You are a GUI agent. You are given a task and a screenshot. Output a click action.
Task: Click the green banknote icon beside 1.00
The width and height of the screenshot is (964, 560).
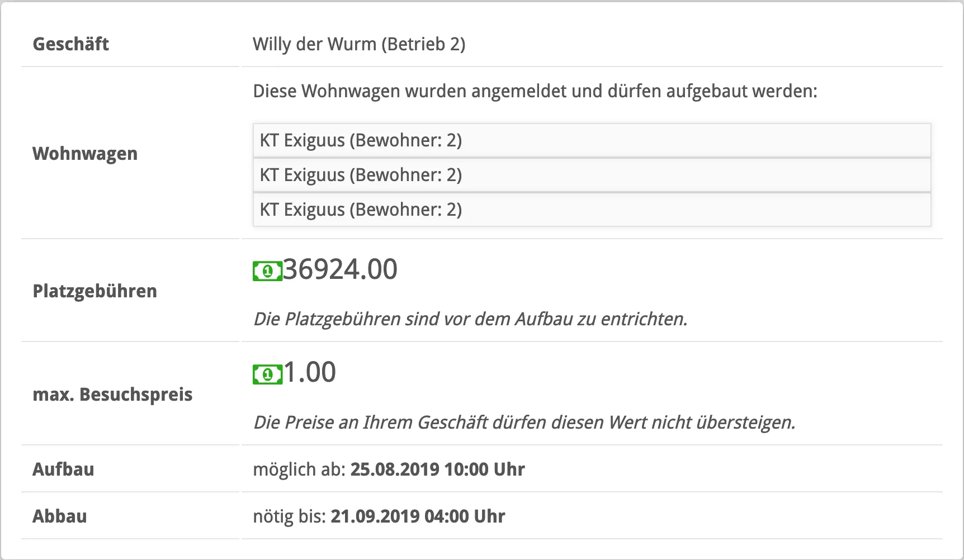tap(267, 374)
